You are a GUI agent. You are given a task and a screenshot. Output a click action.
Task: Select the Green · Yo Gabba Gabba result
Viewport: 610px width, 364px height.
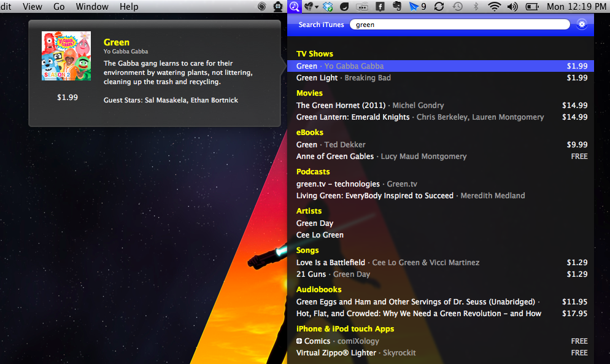pos(441,66)
